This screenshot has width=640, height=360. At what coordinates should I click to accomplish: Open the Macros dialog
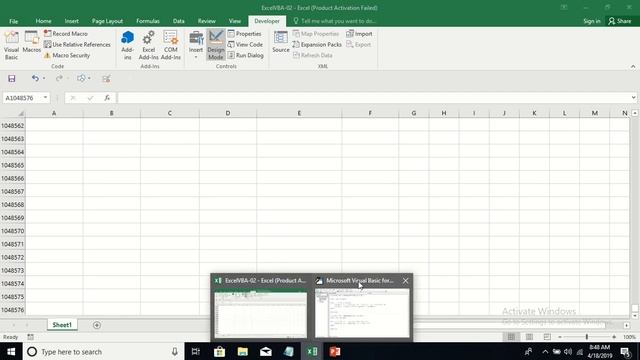coord(31,42)
